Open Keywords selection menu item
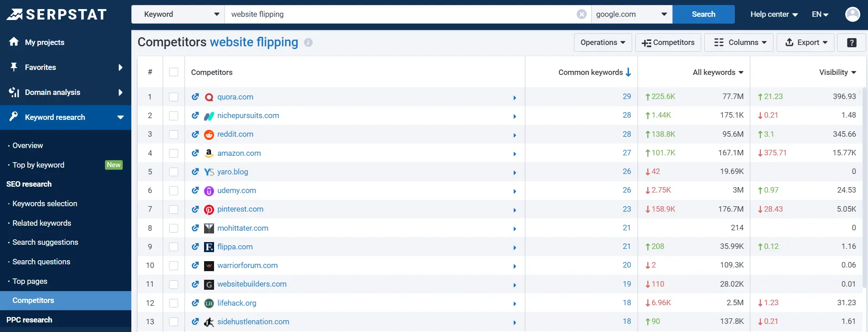 [45, 203]
